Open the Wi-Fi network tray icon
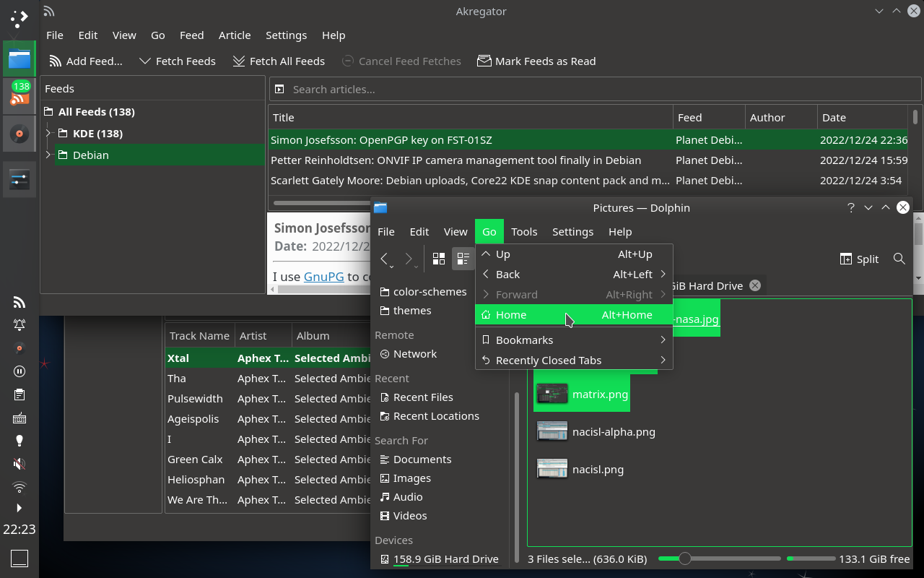This screenshot has height=578, width=924. pos(19,487)
